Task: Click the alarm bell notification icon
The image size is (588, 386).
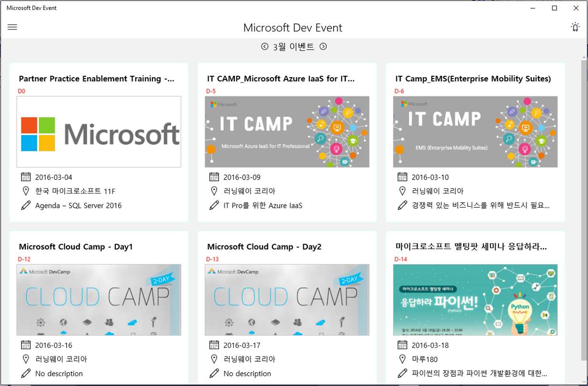Action: (575, 27)
